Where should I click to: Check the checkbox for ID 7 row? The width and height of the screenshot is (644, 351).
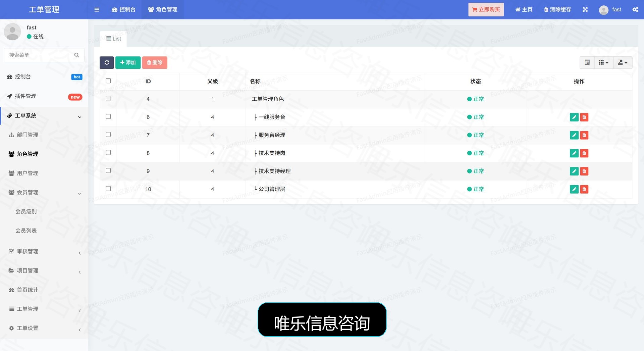[108, 135]
